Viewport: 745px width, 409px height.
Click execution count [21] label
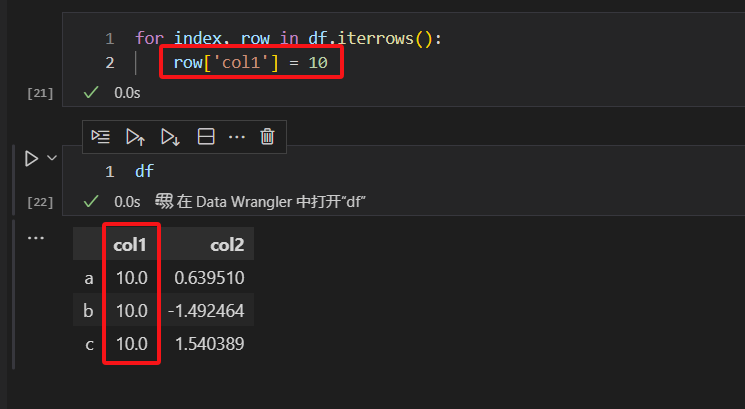[40, 93]
